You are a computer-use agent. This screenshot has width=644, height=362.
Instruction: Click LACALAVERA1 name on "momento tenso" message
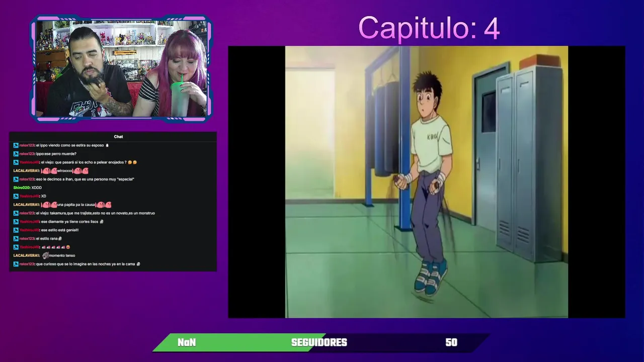click(26, 255)
